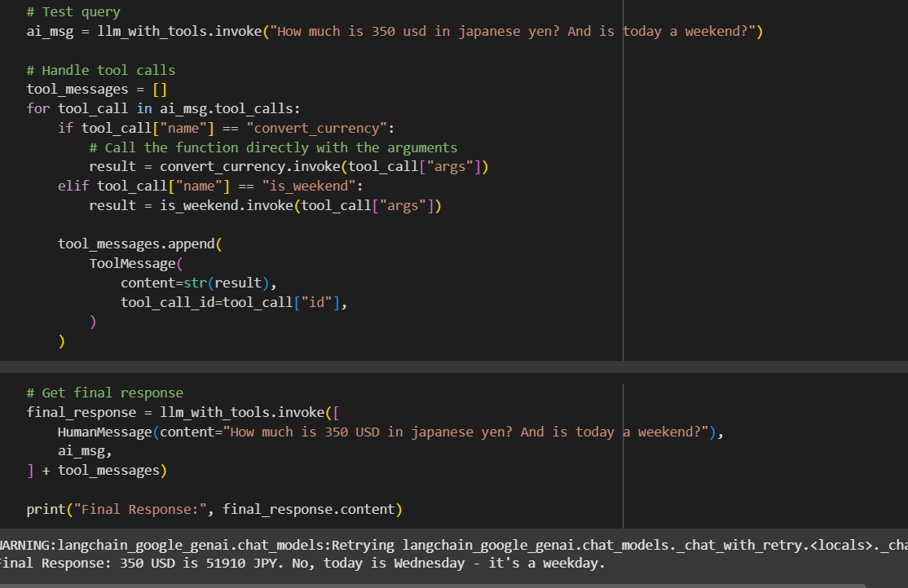
Task: Click the '# Get final response' comment
Action: (x=105, y=393)
